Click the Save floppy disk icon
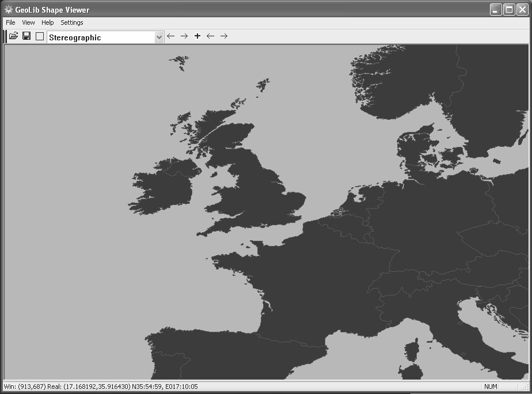The height and width of the screenshot is (394, 532). pyautogui.click(x=26, y=36)
